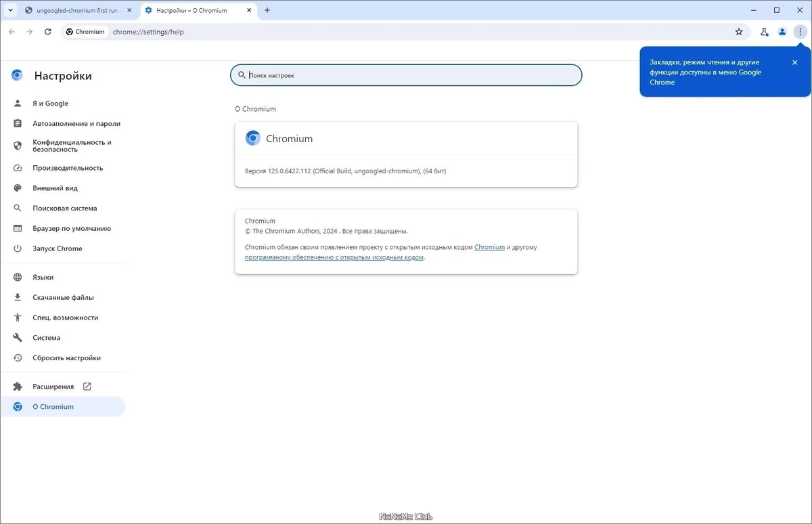Select the Настройки – О Chromium tab
Screen dimensions: 812x524
(x=200, y=11)
